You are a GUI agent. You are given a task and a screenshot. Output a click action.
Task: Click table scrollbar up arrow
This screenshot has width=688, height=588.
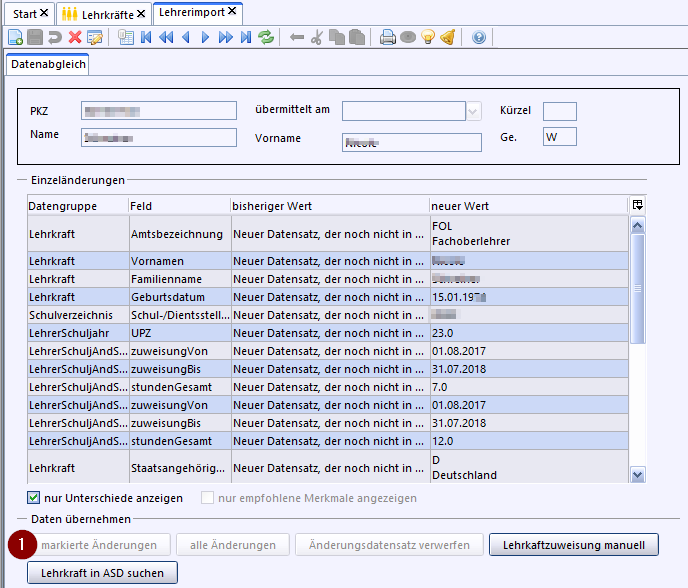[x=638, y=226]
